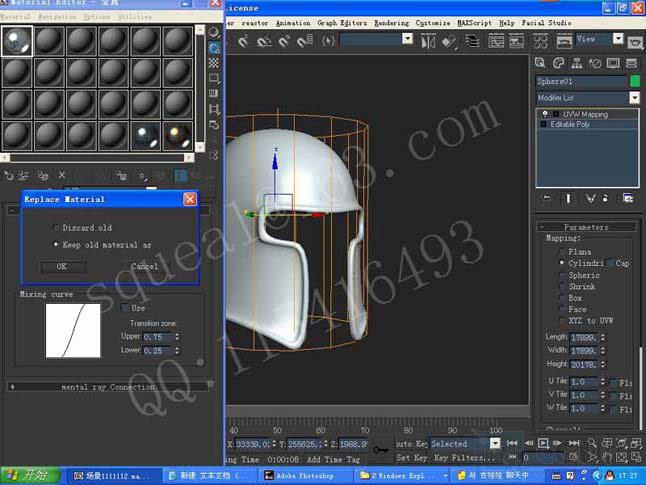Click Put Material to Scene icon
646x485 pixels.
pyautogui.click(x=23, y=176)
